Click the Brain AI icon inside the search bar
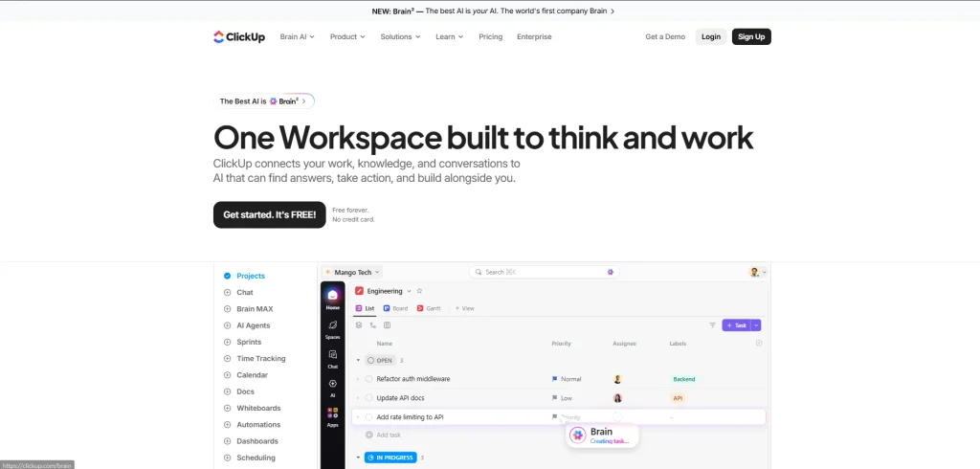 (x=610, y=272)
